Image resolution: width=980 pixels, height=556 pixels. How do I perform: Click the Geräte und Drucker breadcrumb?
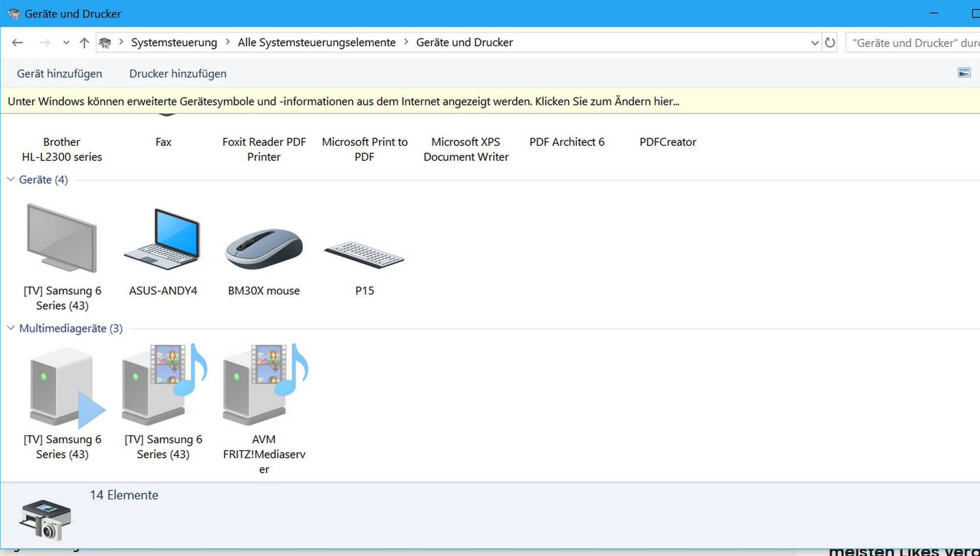point(465,43)
